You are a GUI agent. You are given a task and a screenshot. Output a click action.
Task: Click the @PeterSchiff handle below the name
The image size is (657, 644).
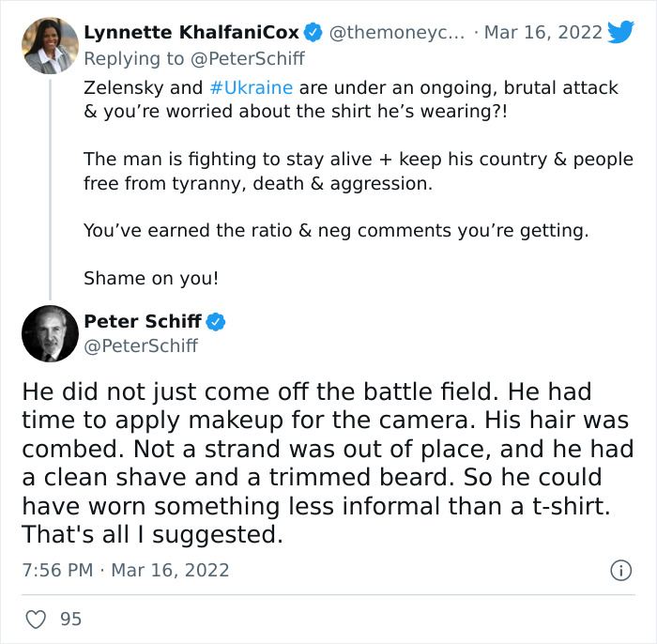point(141,346)
